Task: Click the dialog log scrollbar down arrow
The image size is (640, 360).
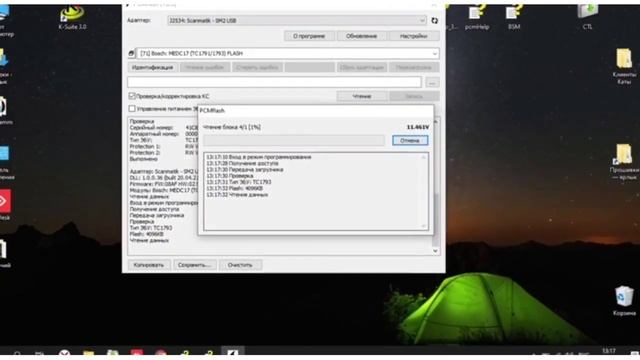Action: (x=424, y=226)
